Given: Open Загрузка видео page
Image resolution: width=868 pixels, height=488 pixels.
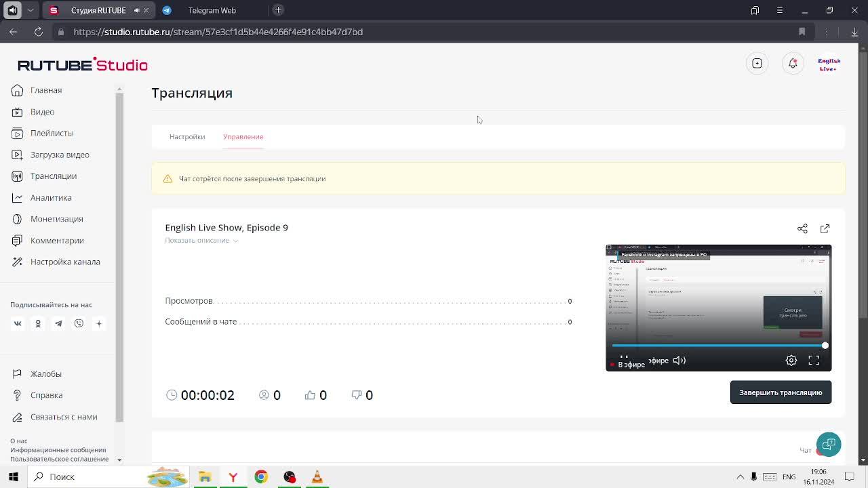Looking at the screenshot, I should click(x=60, y=155).
